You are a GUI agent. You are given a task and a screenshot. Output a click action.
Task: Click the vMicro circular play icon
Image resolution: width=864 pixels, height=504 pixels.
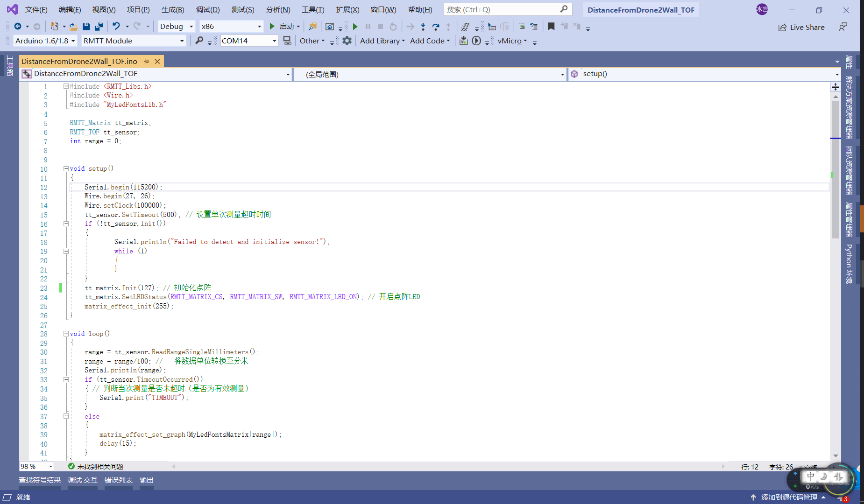pos(476,41)
